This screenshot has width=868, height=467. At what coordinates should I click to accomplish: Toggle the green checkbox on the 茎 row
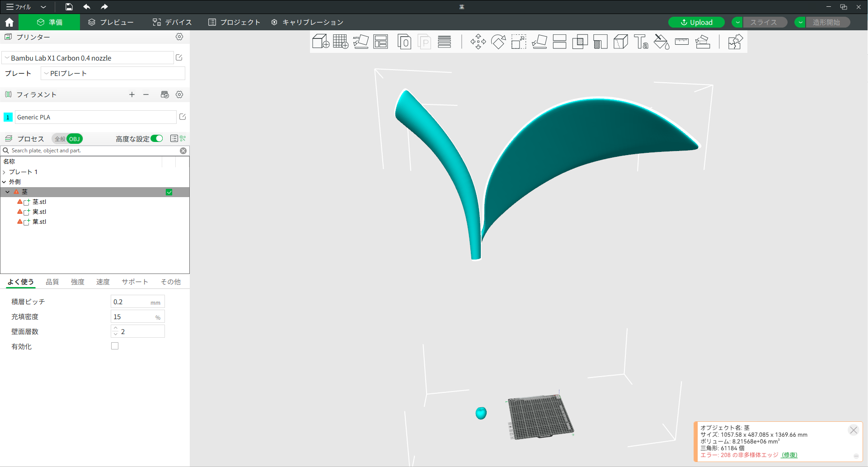169,192
